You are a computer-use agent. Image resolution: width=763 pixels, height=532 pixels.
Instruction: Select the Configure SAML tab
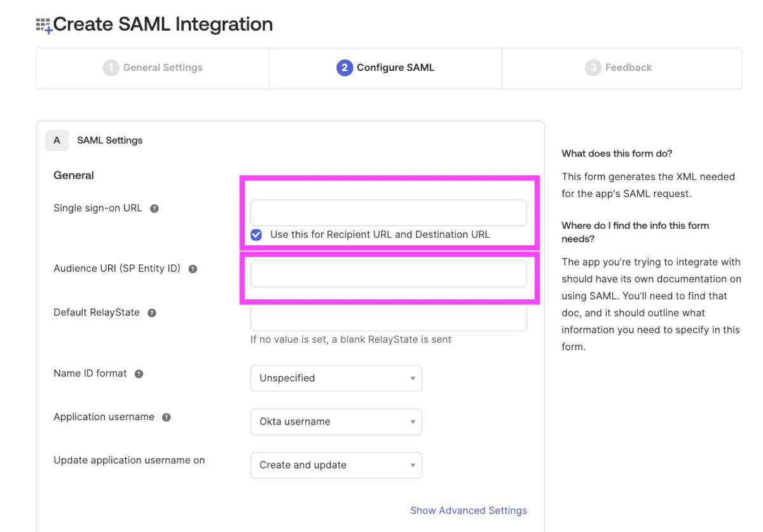395,68
